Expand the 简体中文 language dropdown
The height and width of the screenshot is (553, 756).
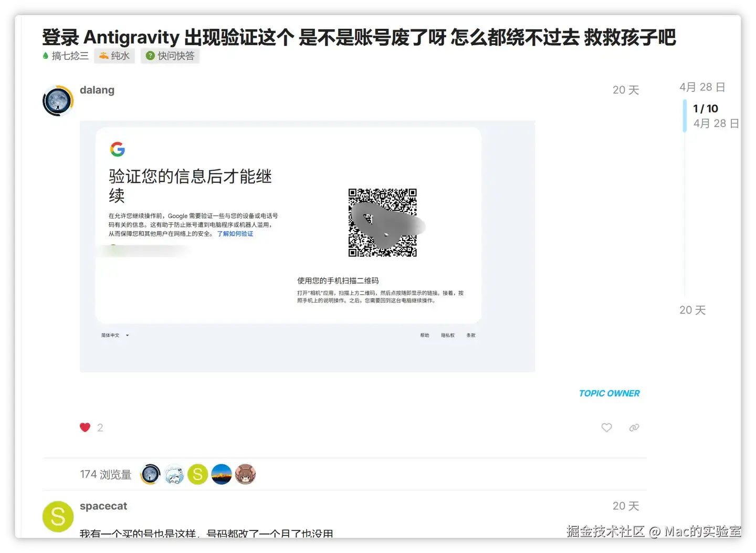(115, 335)
